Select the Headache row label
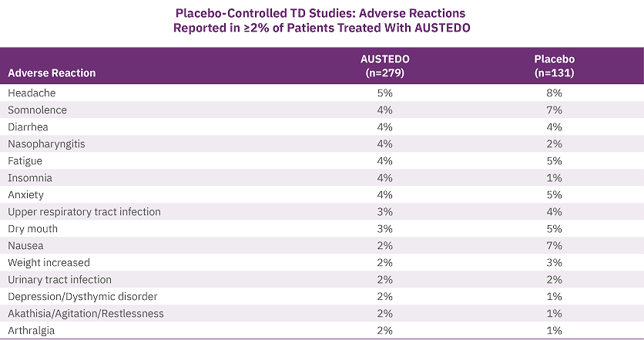The image size is (644, 340). click(x=32, y=93)
